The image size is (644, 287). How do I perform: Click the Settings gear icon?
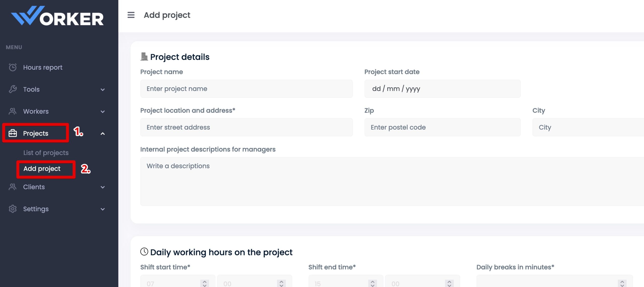(13, 209)
